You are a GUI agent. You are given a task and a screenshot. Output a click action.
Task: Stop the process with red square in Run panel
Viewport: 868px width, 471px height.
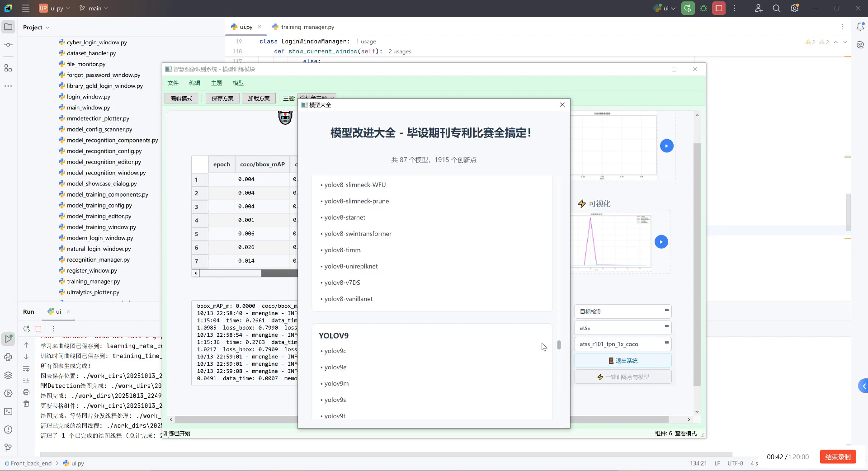pos(38,329)
